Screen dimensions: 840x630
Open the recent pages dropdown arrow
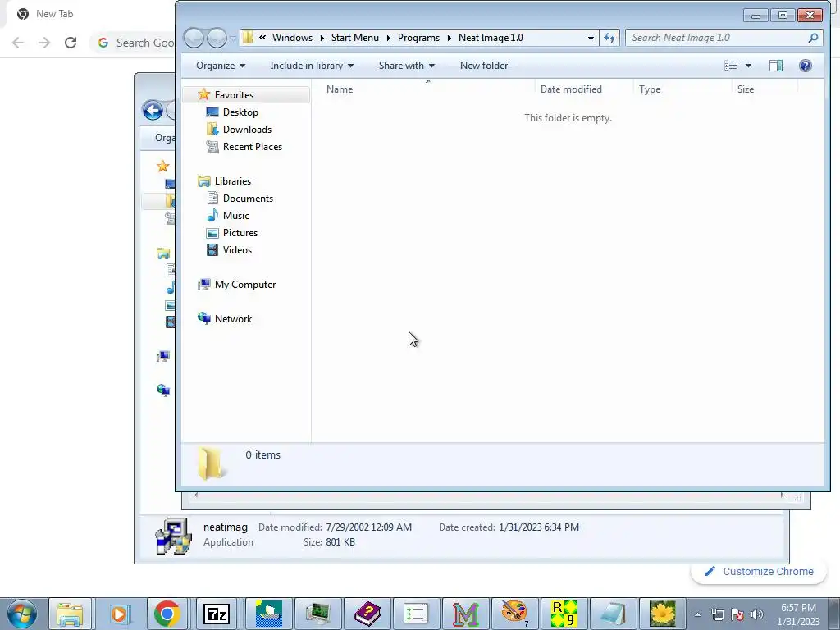click(x=233, y=38)
